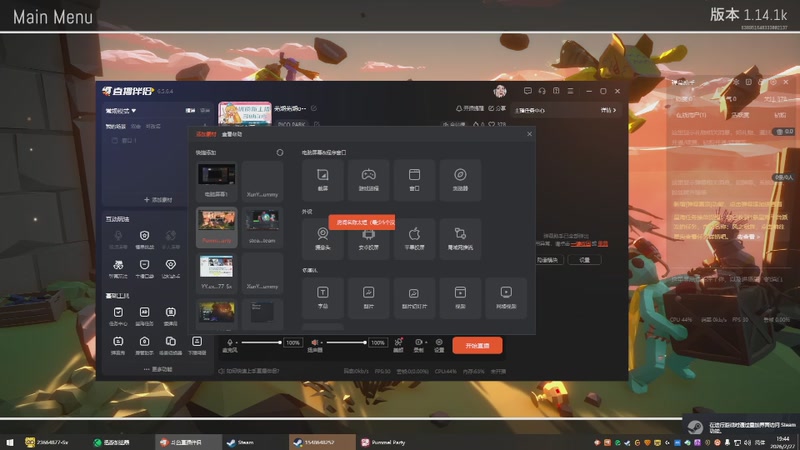Open customer service headset icon

(x=542, y=91)
